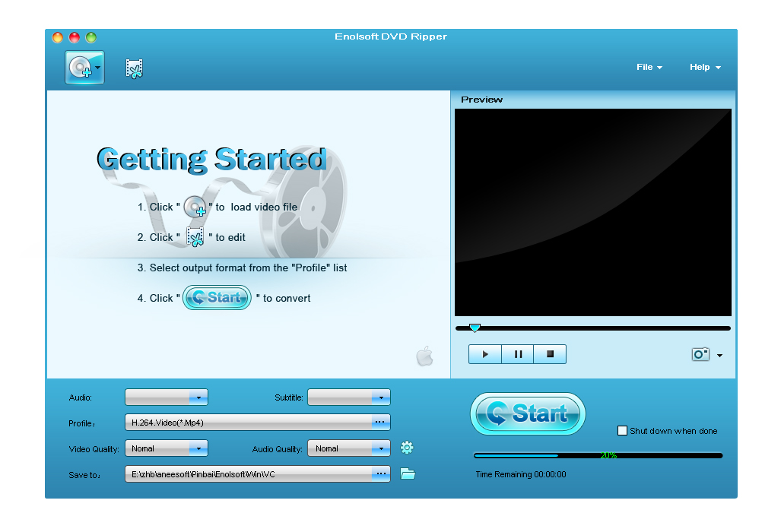Viewport: 781px width, 532px height.
Task: Enable Shut down when done checkbox
Action: (x=622, y=430)
